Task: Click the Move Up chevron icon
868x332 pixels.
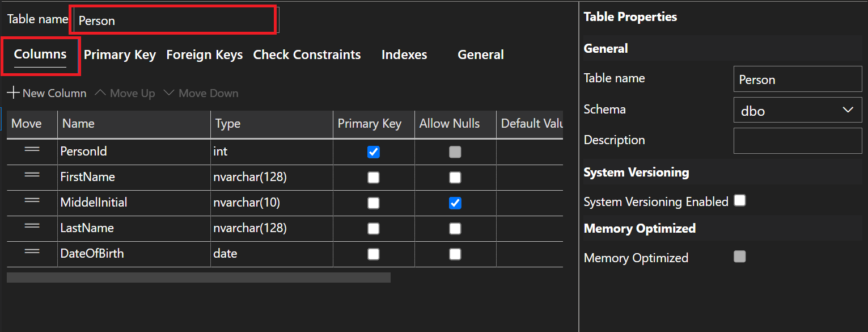Action: coord(100,93)
